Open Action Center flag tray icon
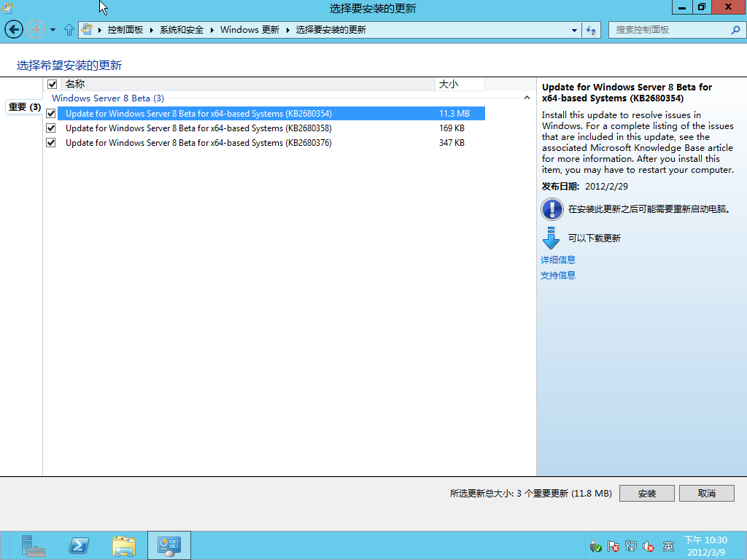The width and height of the screenshot is (747, 560). pyautogui.click(x=613, y=546)
